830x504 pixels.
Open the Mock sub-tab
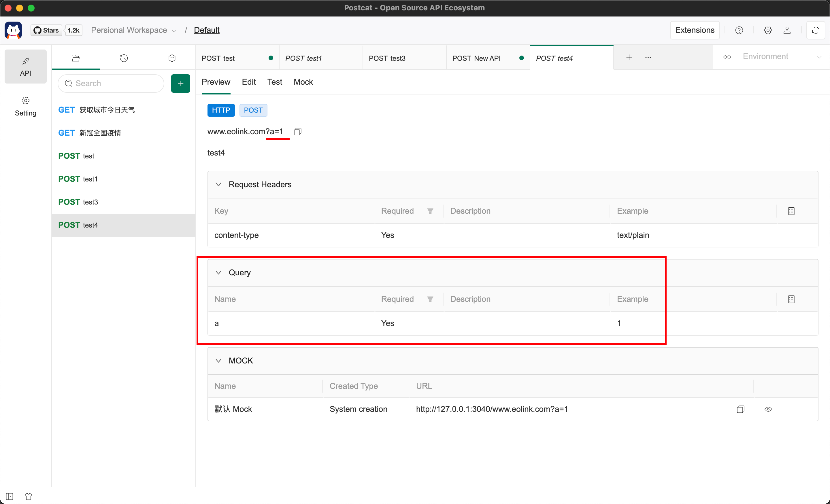click(303, 82)
